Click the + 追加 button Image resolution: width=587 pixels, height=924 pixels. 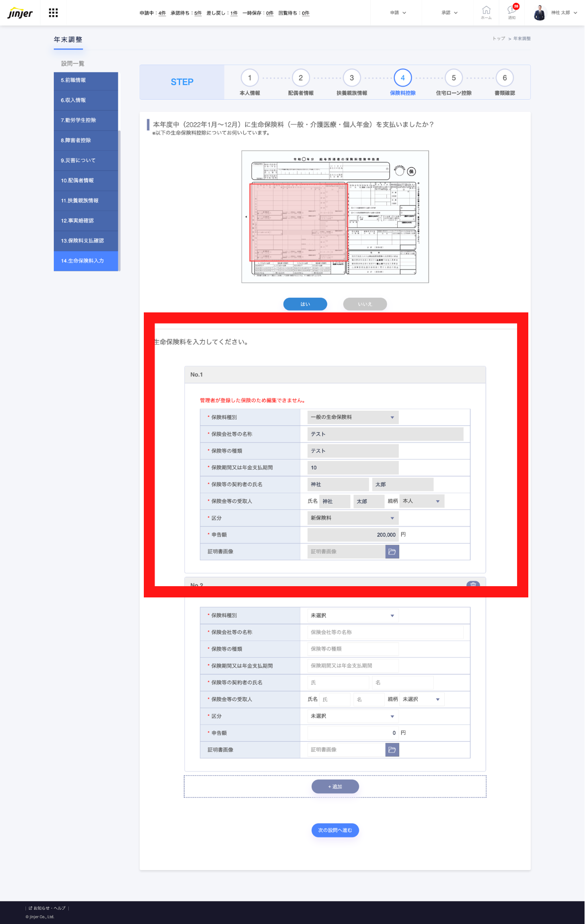(x=335, y=787)
